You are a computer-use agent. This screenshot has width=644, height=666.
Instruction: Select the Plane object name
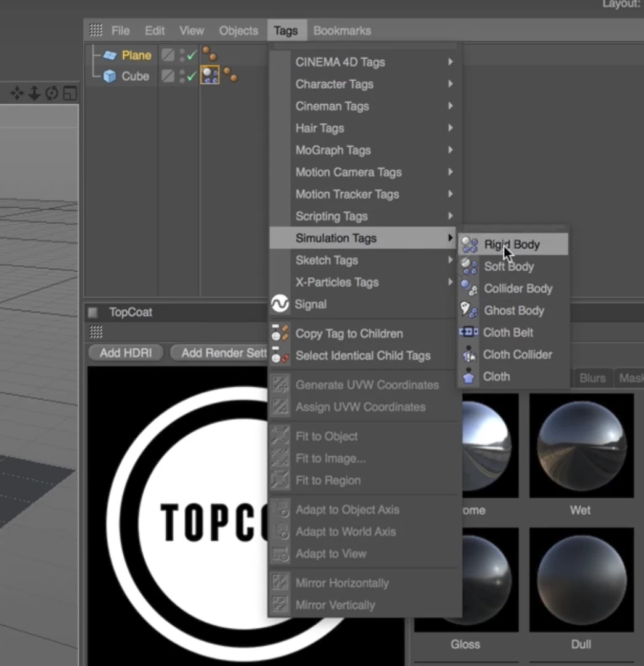pos(136,55)
